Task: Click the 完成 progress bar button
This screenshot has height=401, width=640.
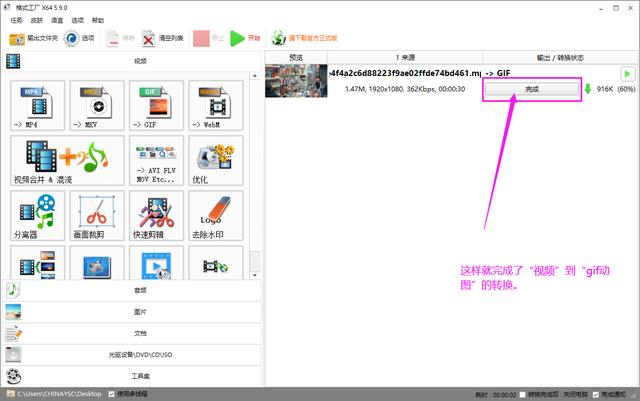Action: tap(532, 89)
